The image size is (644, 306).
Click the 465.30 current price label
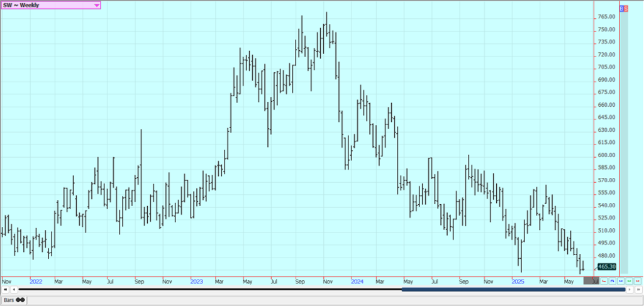pyautogui.click(x=606, y=266)
